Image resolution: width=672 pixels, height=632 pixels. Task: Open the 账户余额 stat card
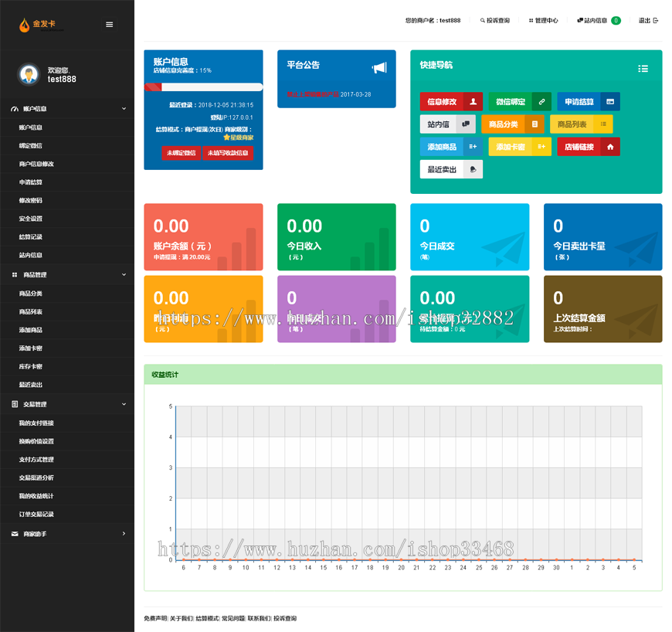coord(203,236)
